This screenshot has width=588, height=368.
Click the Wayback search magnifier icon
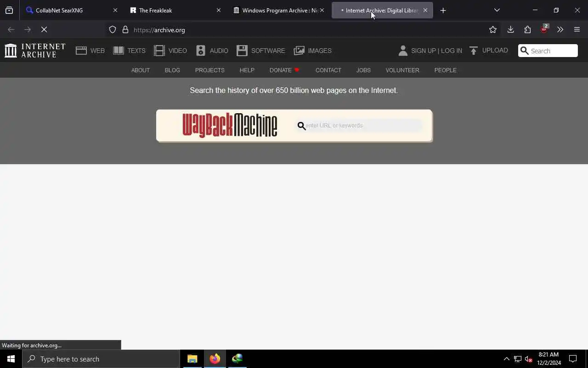click(x=301, y=126)
